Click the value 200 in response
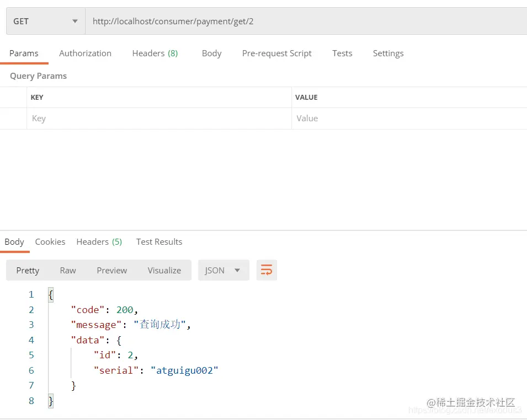The height and width of the screenshot is (420, 527). pyautogui.click(x=125, y=310)
